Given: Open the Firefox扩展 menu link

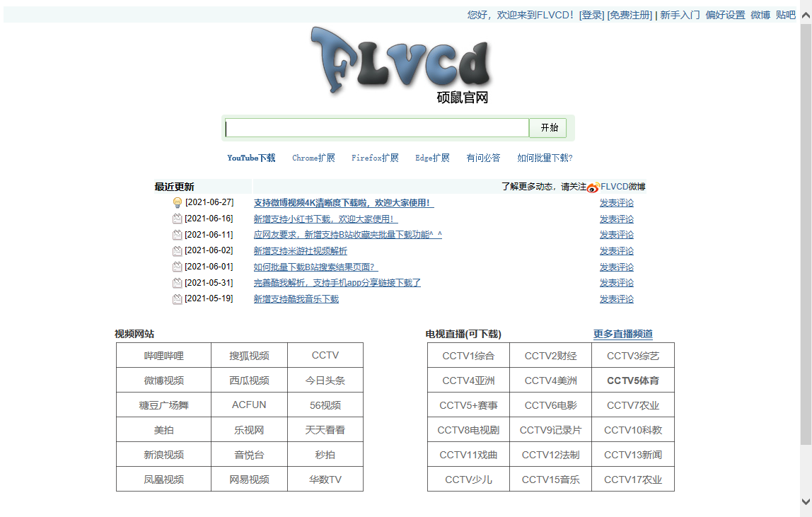Looking at the screenshot, I should (375, 158).
